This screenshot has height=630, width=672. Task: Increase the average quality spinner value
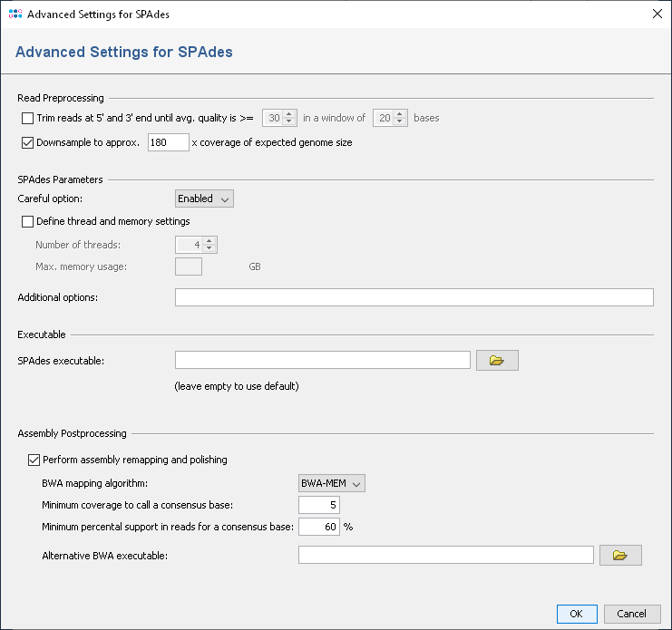click(x=290, y=113)
